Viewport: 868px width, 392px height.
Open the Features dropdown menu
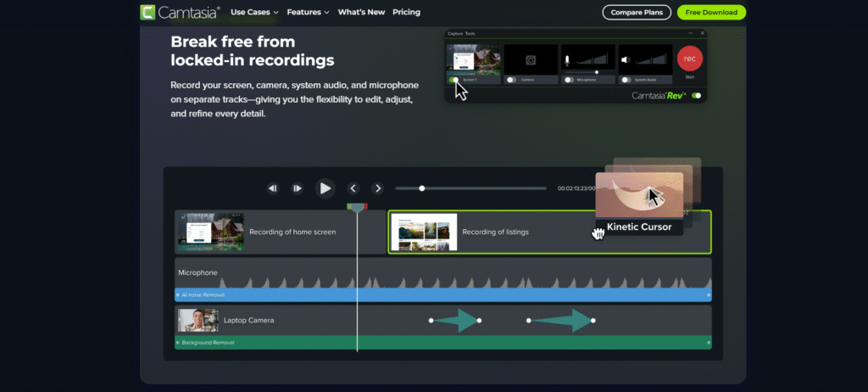point(308,12)
